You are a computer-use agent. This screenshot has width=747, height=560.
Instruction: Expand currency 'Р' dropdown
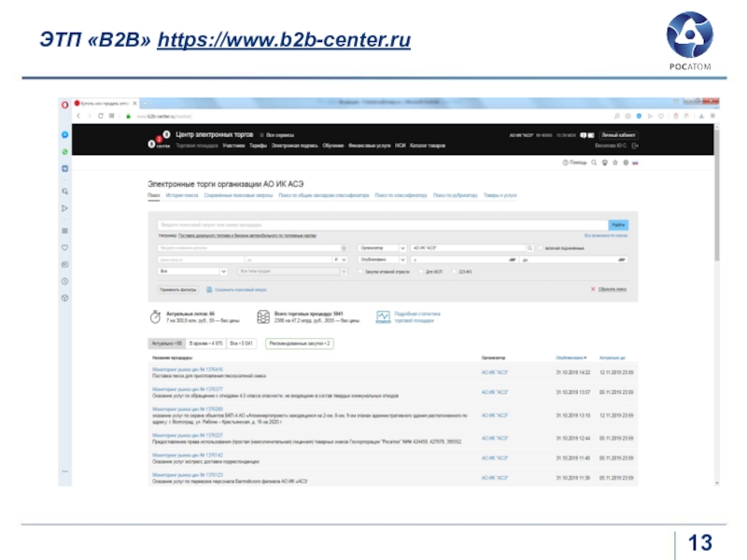(x=340, y=259)
